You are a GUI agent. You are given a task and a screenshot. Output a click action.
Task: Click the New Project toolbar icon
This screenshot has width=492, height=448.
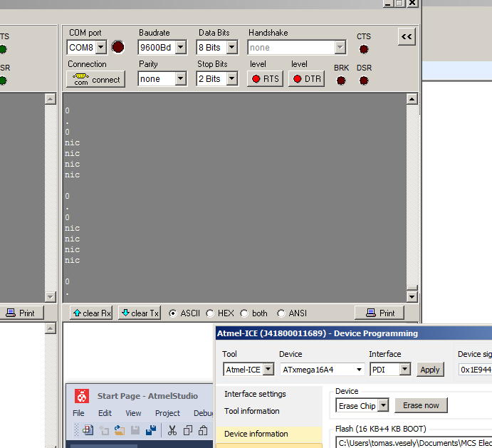87,430
